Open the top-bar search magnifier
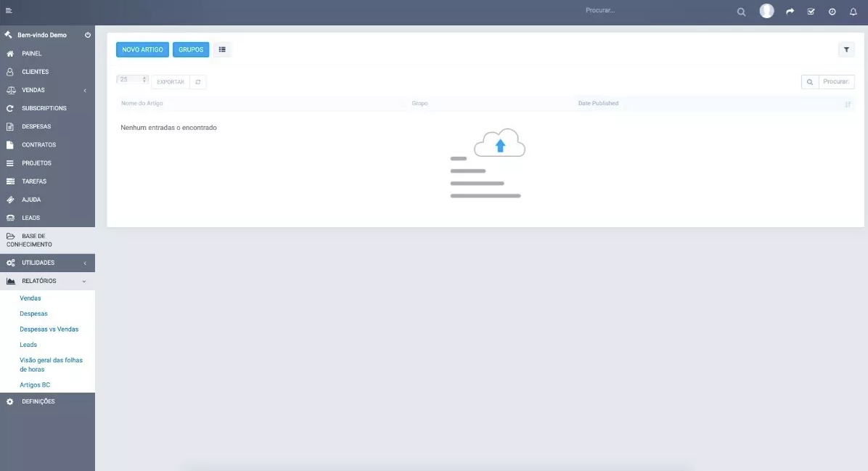 [741, 12]
